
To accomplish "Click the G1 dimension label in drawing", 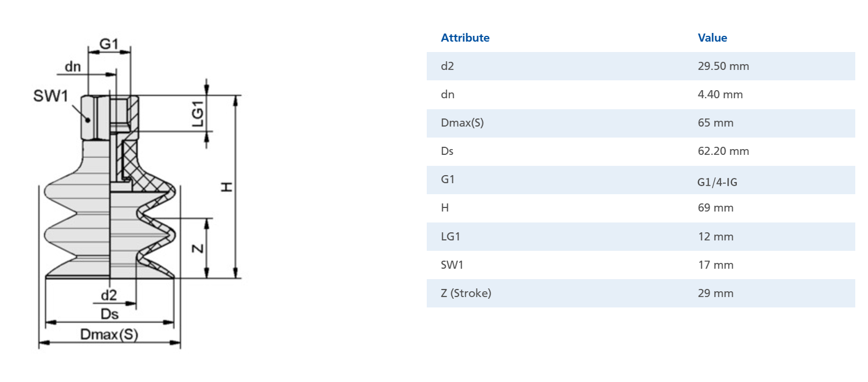I will point(109,44).
